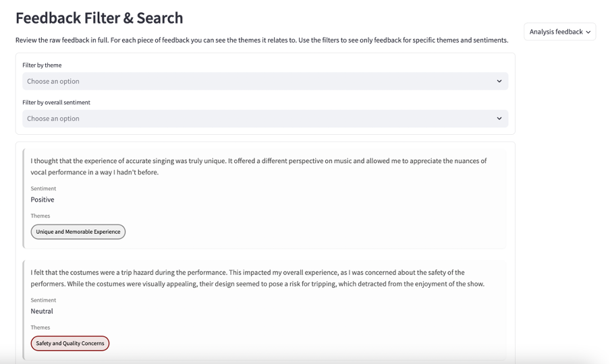Click the Sentiment label above Positive
This screenshot has width=610, height=364.
pos(43,189)
